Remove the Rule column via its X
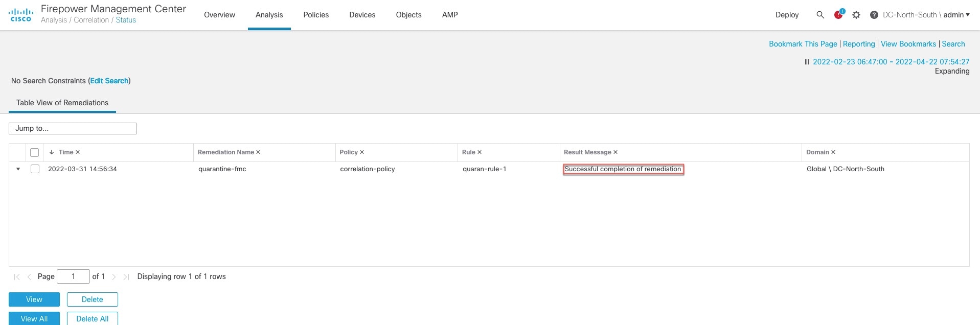The height and width of the screenshot is (325, 980). click(480, 152)
